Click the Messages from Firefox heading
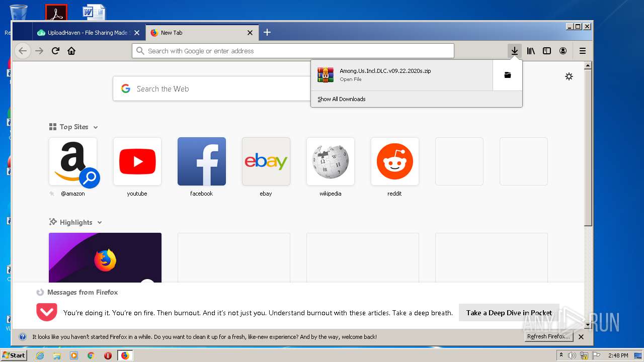 [x=83, y=292]
